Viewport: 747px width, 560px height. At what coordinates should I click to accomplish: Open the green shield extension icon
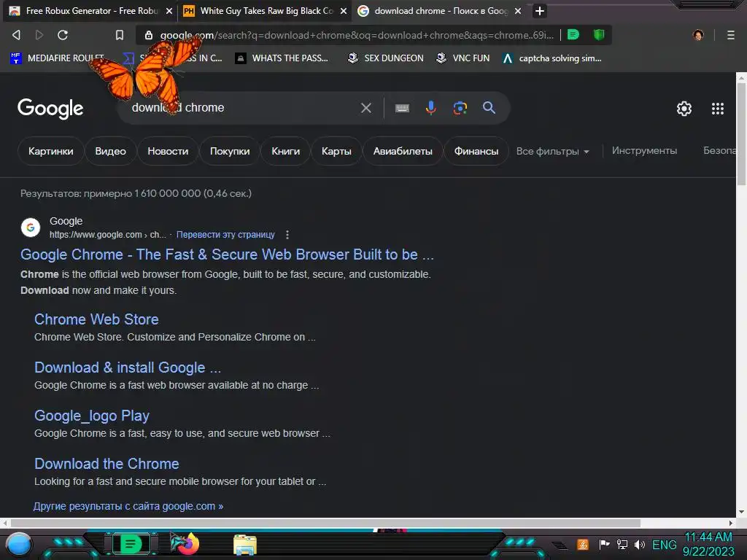(599, 34)
